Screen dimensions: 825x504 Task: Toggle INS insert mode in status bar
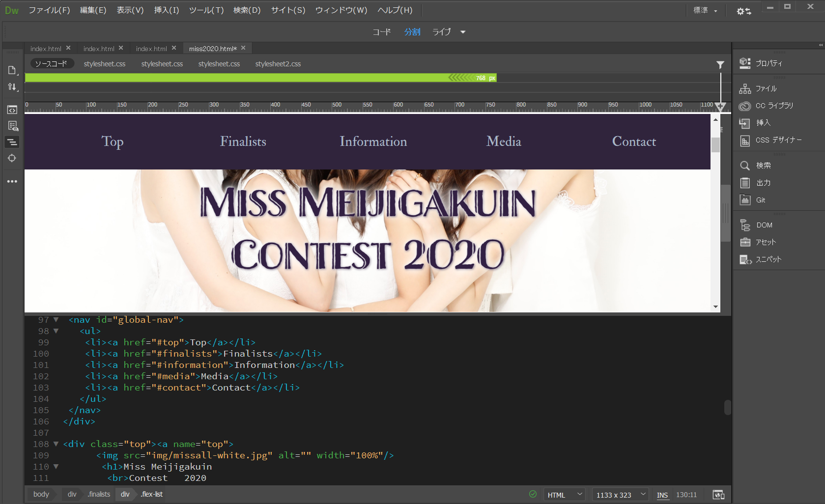click(662, 495)
